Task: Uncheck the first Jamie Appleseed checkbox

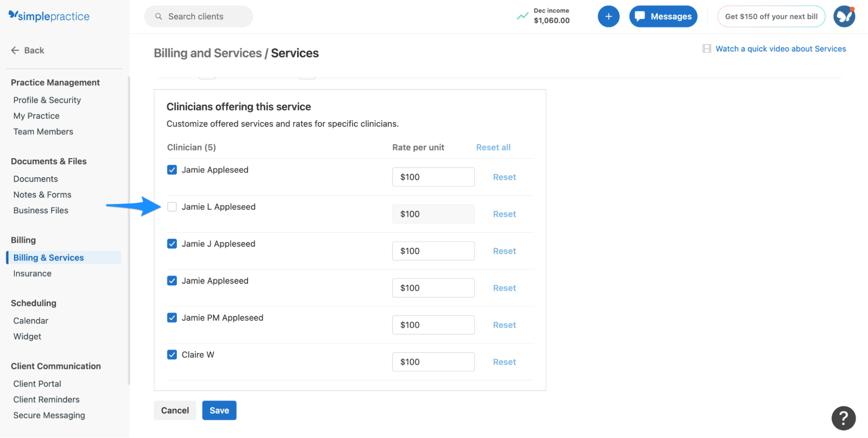Action: (x=172, y=170)
